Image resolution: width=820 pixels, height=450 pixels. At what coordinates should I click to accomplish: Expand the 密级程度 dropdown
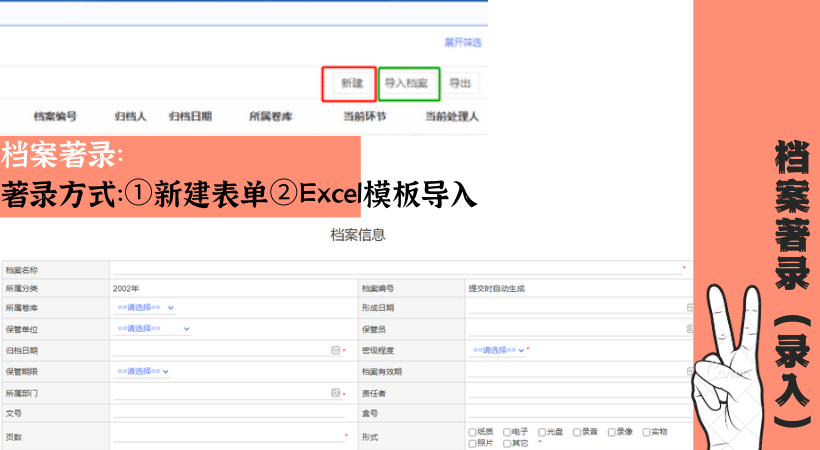(499, 350)
